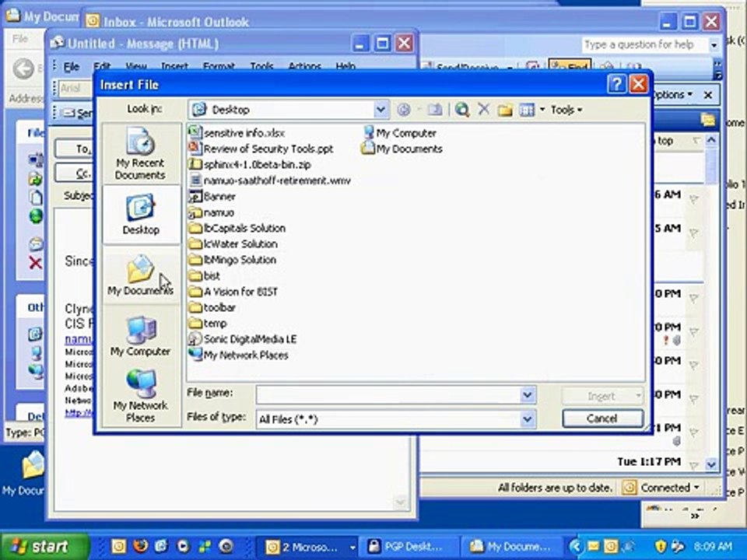Screen dimensions: 747x560
Task: Select Desktop in the places bar
Action: click(140, 215)
